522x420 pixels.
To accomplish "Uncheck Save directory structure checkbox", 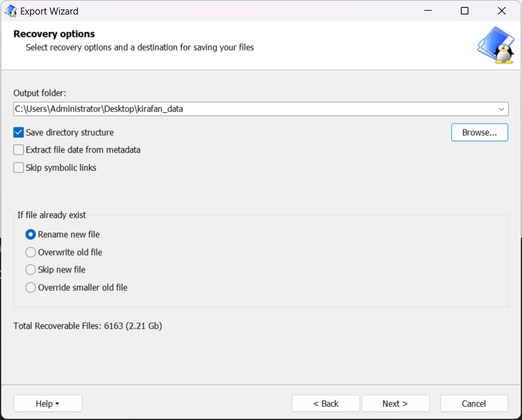I will 19,132.
